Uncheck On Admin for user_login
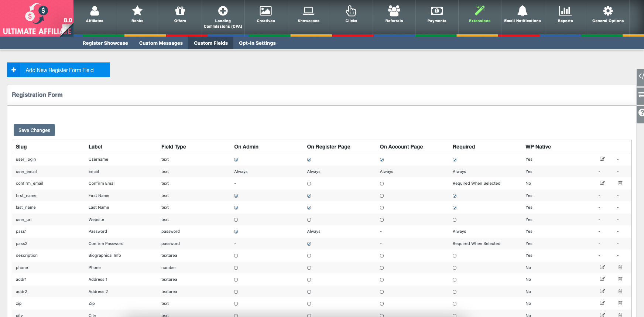This screenshot has height=317, width=644. [236, 160]
